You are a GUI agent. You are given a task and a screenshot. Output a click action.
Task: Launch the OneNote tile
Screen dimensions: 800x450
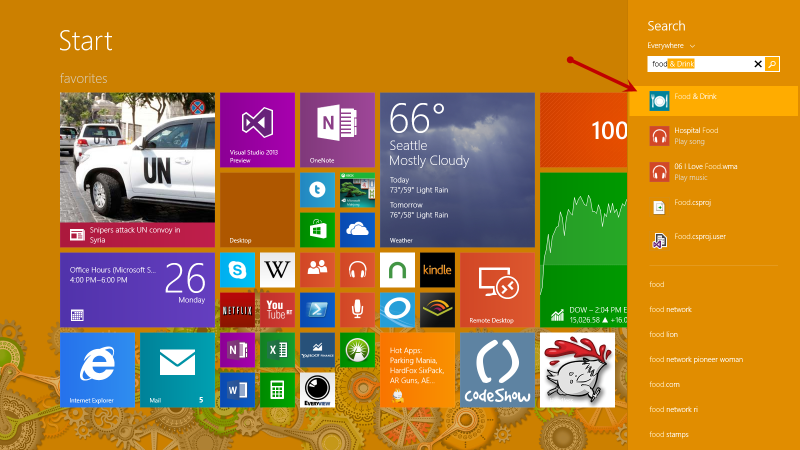337,129
